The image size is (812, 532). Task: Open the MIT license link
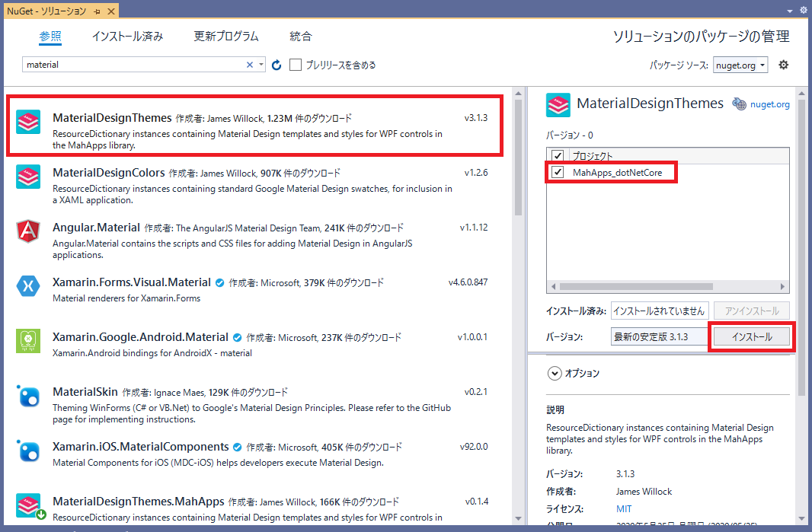point(624,508)
